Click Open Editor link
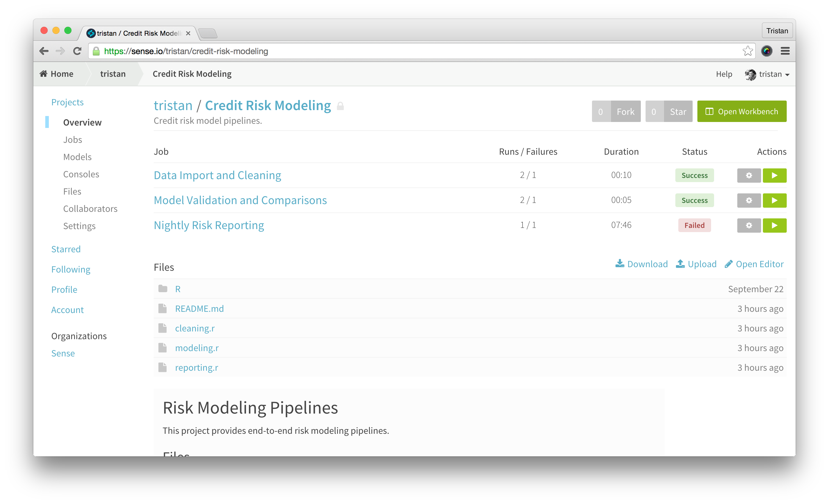The height and width of the screenshot is (504, 829). (754, 264)
